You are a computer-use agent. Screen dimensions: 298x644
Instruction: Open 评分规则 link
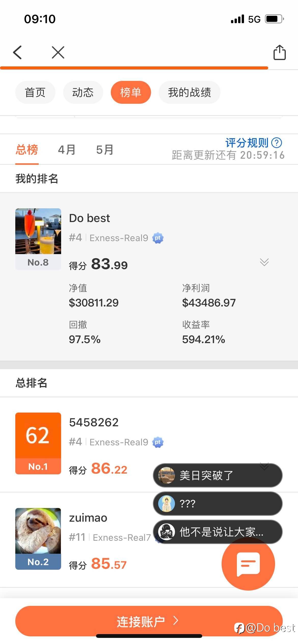coord(247,143)
